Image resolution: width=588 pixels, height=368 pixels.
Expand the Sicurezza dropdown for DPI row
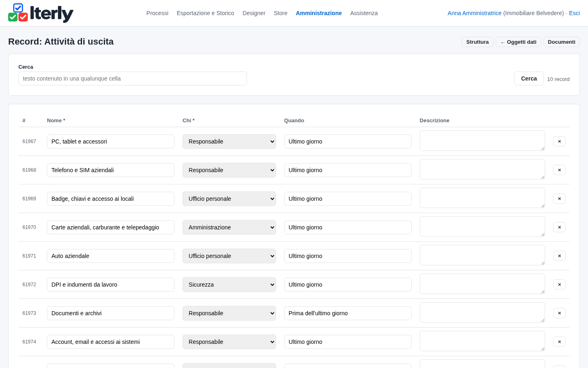(x=229, y=285)
